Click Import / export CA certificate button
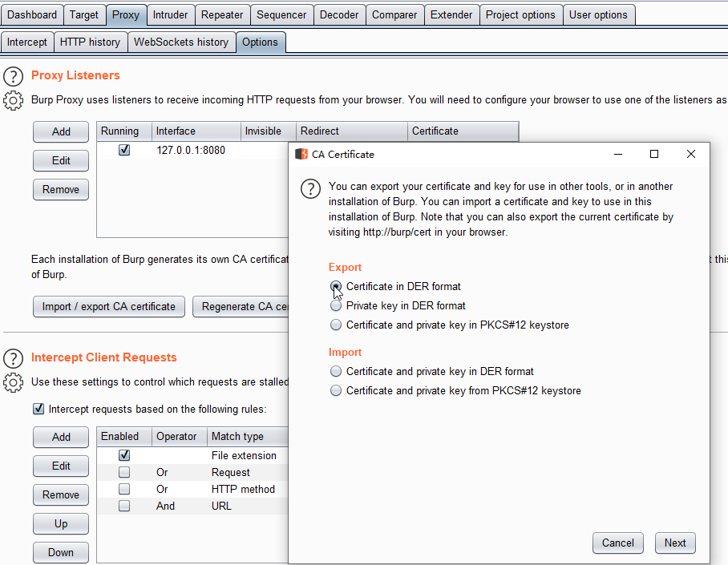728x565 pixels. point(109,306)
